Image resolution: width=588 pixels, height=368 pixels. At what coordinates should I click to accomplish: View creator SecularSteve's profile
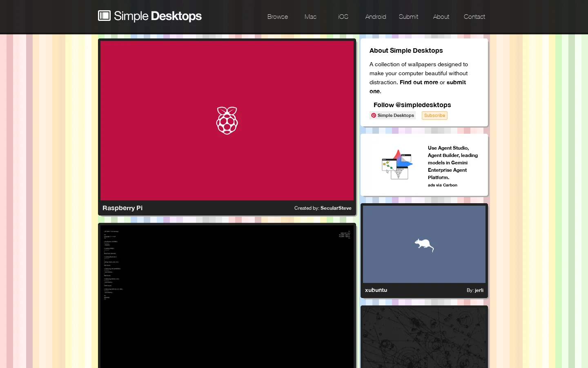(x=336, y=208)
